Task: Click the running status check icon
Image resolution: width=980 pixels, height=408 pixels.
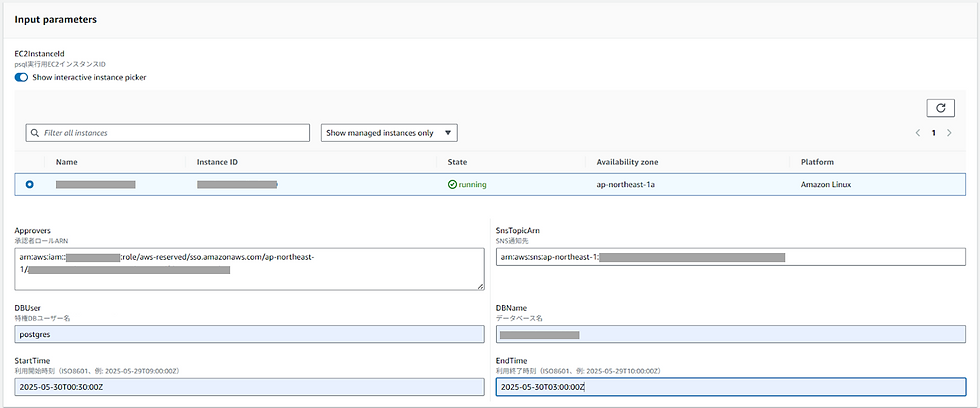Action: coord(452,185)
